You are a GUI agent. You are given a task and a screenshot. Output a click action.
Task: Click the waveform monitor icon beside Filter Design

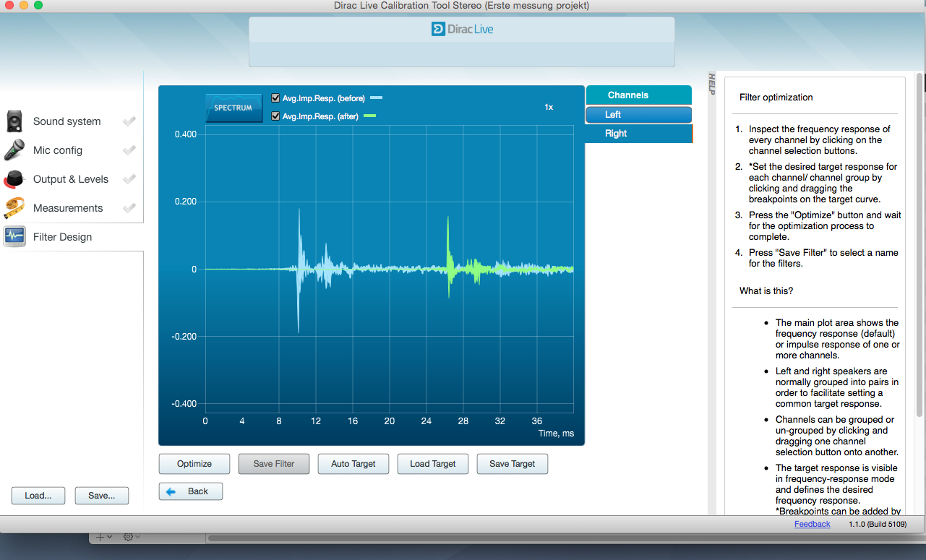click(14, 237)
